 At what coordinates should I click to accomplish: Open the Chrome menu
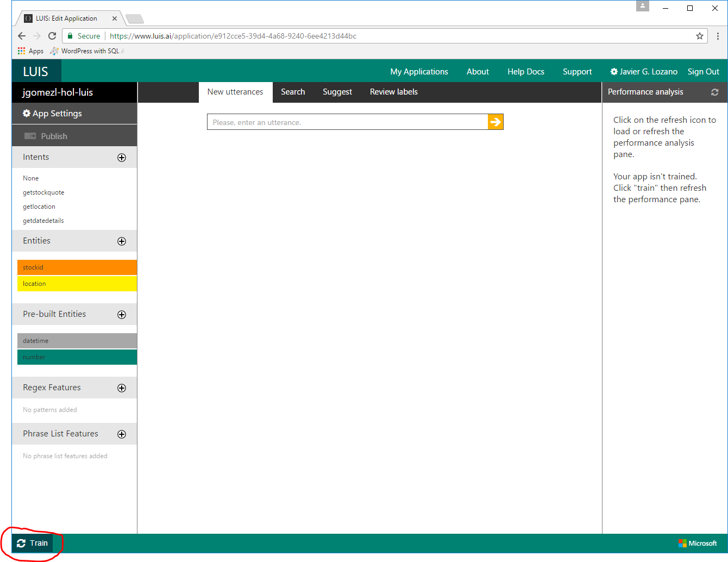click(718, 36)
